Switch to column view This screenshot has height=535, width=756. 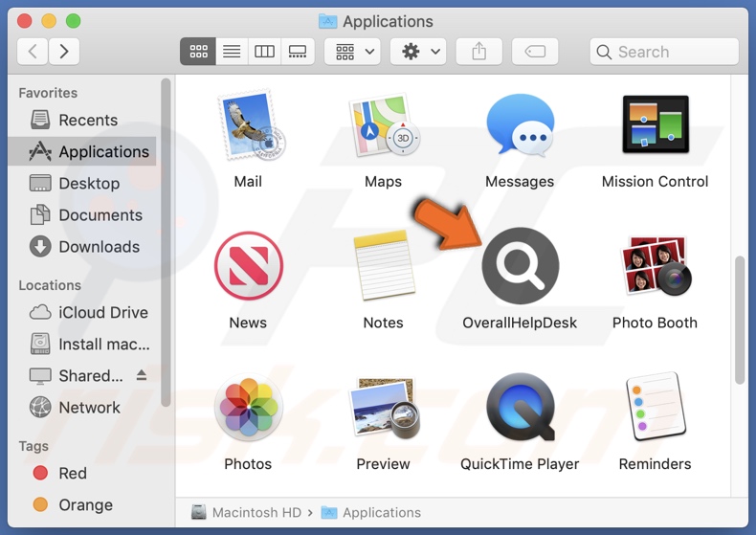(x=264, y=51)
